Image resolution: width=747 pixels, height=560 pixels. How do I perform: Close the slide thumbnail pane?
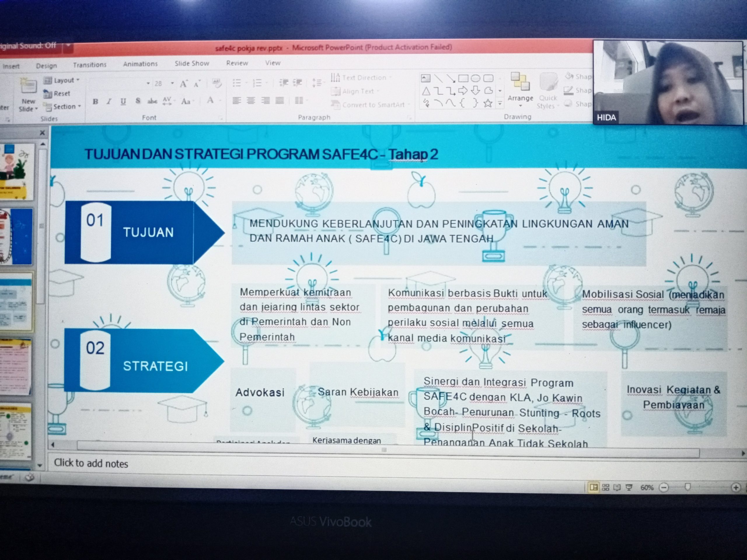tap(42, 133)
